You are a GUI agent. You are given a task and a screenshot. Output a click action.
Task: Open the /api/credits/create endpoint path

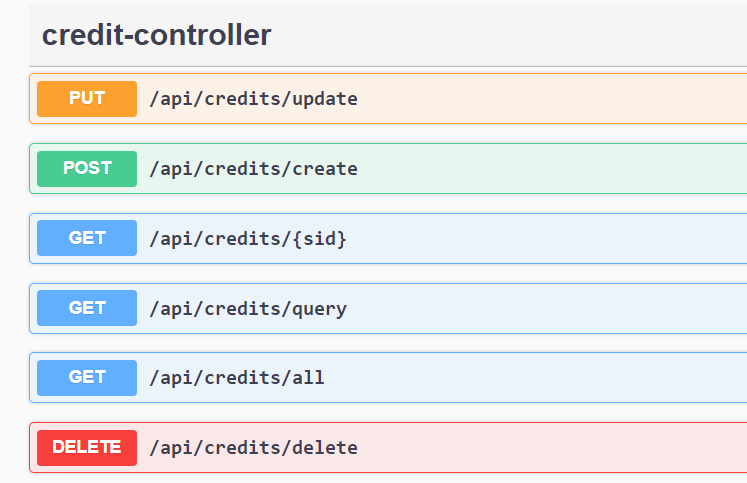pos(253,169)
